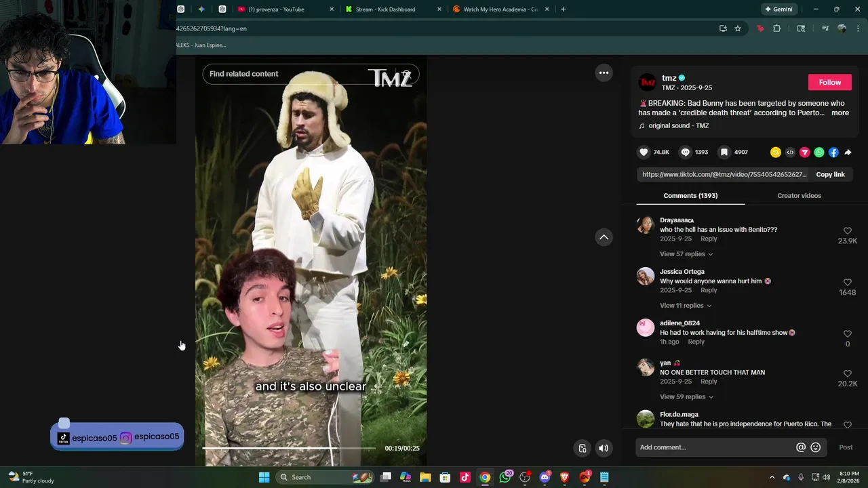Open File Explorer from taskbar
Viewport: 868px width, 488px height.
(425, 477)
